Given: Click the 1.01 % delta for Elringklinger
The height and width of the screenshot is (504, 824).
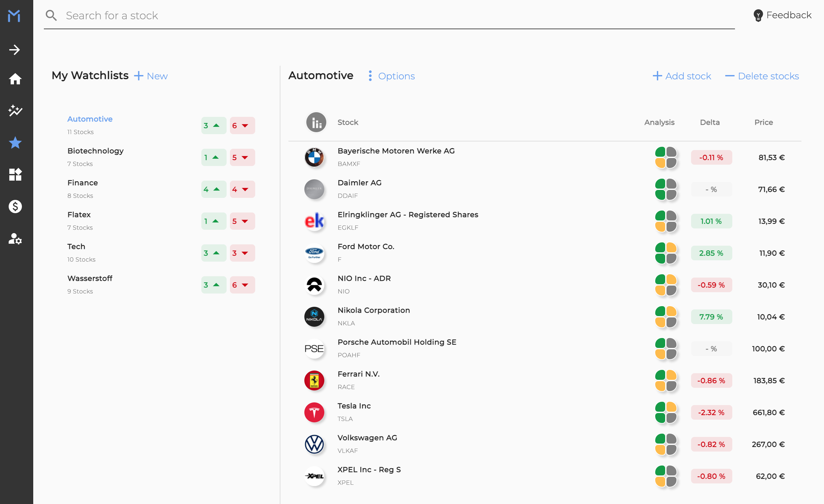Looking at the screenshot, I should pos(711,221).
